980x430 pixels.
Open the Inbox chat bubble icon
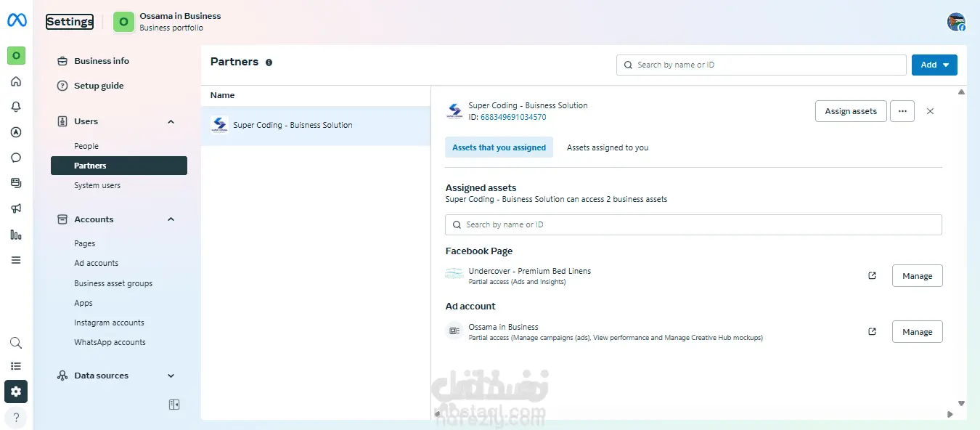(x=16, y=158)
